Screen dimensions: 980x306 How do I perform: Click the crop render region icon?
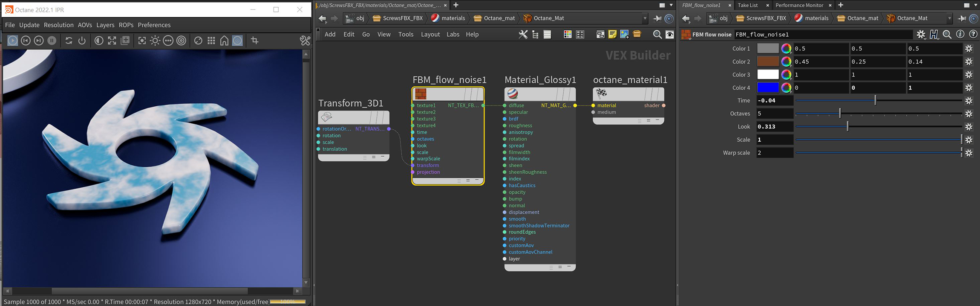(x=255, y=41)
